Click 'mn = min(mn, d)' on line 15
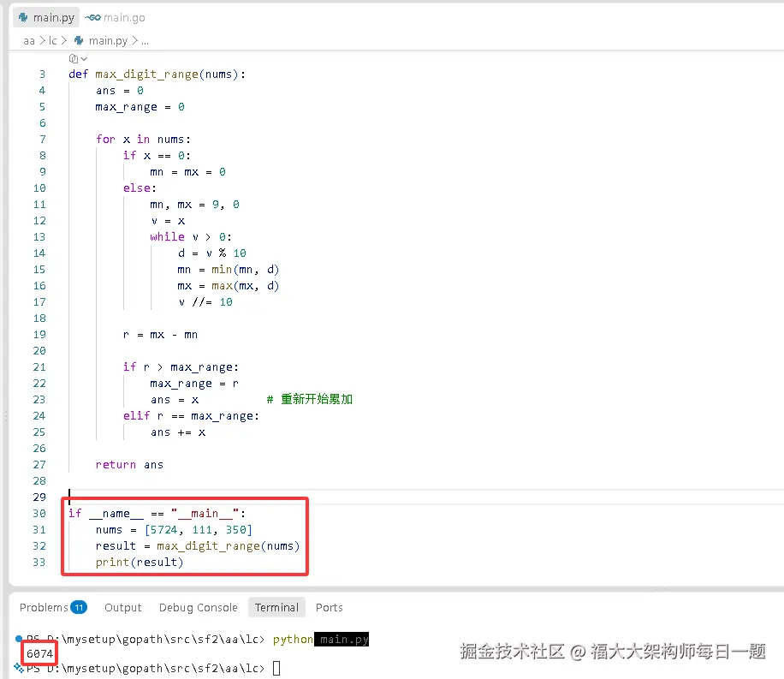Screen dimensions: 784x679 pyautogui.click(x=228, y=269)
